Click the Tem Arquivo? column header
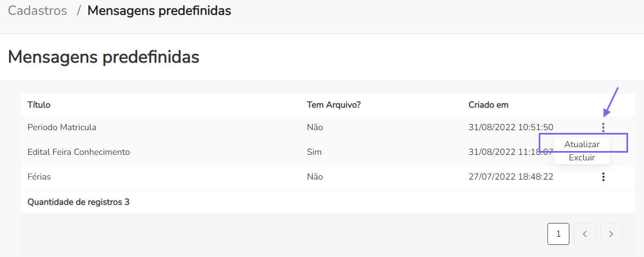Image resolution: width=644 pixels, height=257 pixels. [334, 105]
